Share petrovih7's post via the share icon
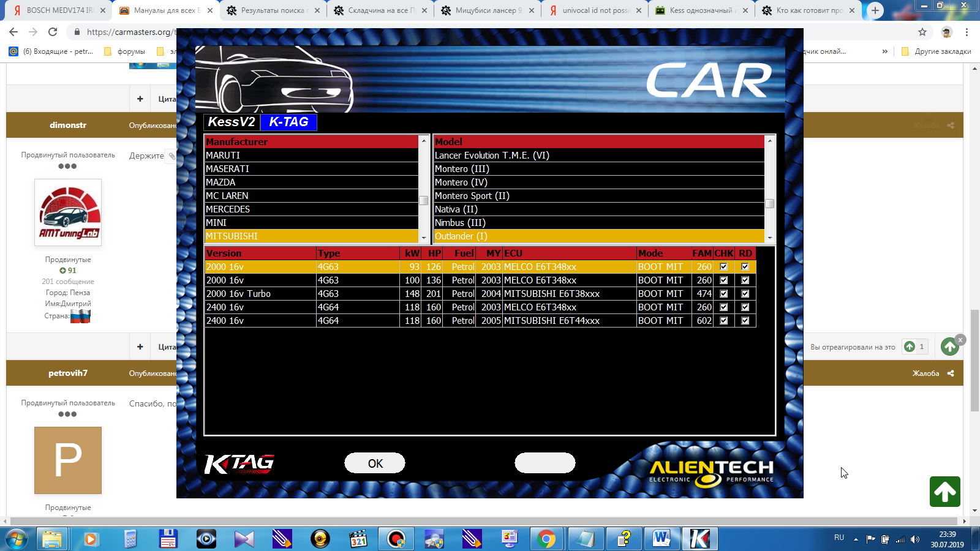Screen dimensions: 980x551 point(951,373)
